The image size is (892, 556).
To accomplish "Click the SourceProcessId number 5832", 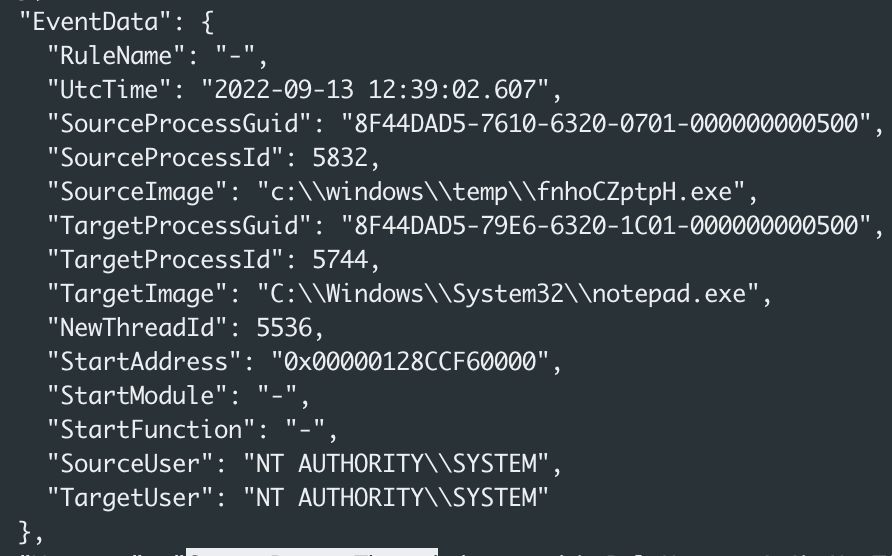I will (340, 158).
